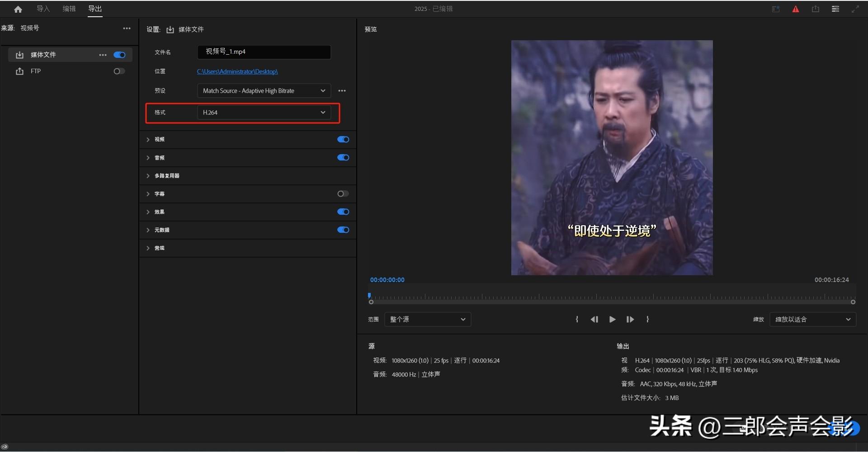Toggle the 效果 effects switch

(x=343, y=212)
